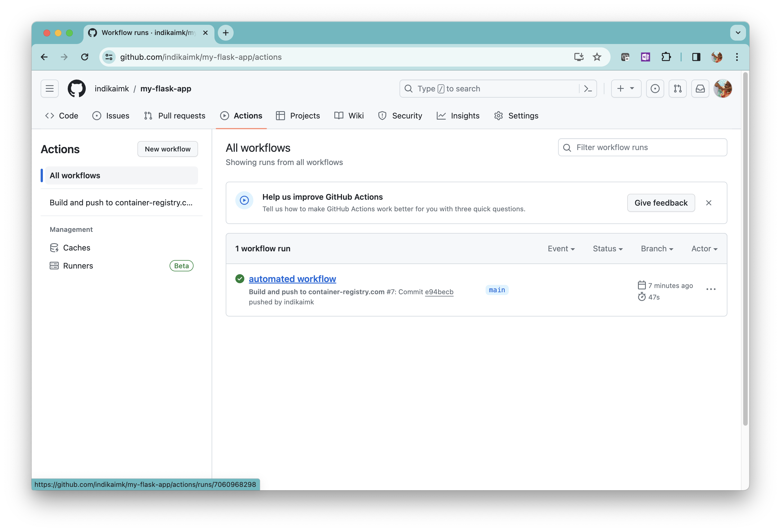Open the Issues icon in the top header
The image size is (781, 532).
(x=655, y=89)
